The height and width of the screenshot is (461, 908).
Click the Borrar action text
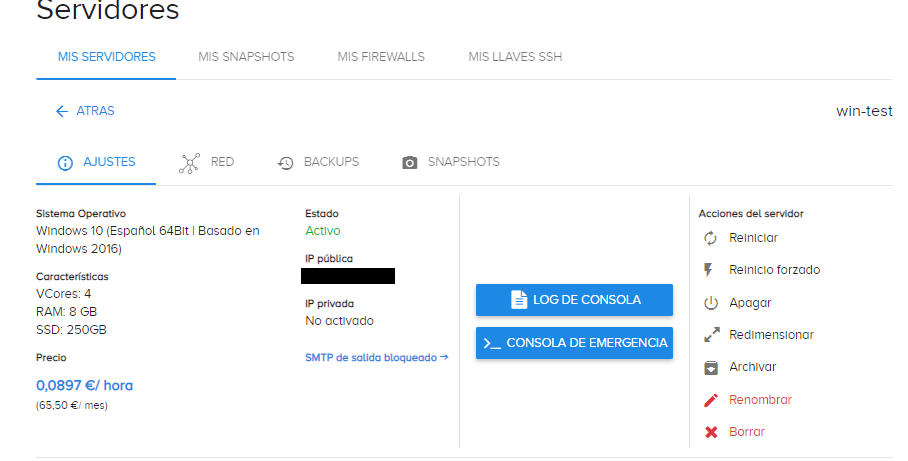(x=747, y=432)
